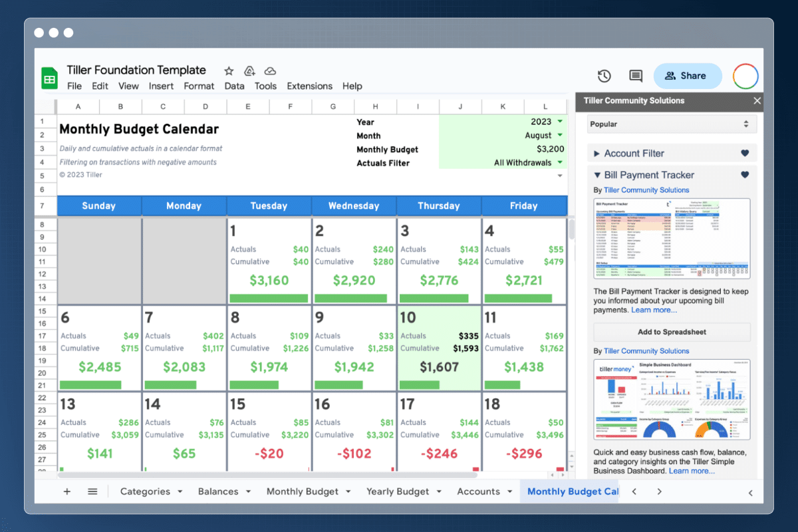The width and height of the screenshot is (798, 532).
Task: Add a new sheet with plus icon
Action: tap(66, 491)
